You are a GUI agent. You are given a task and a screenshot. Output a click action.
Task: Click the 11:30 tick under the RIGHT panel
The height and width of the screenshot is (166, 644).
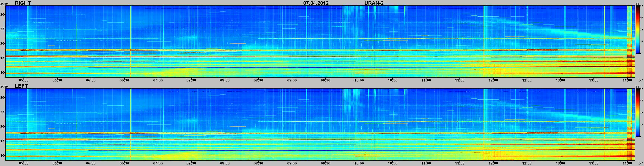click(460, 80)
